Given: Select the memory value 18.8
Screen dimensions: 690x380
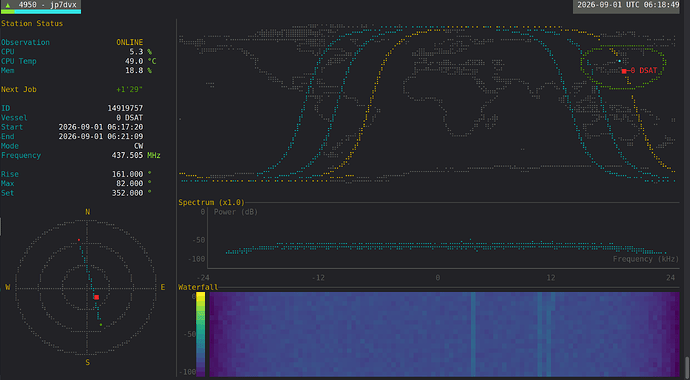Looking at the screenshot, I should click(x=134, y=70).
